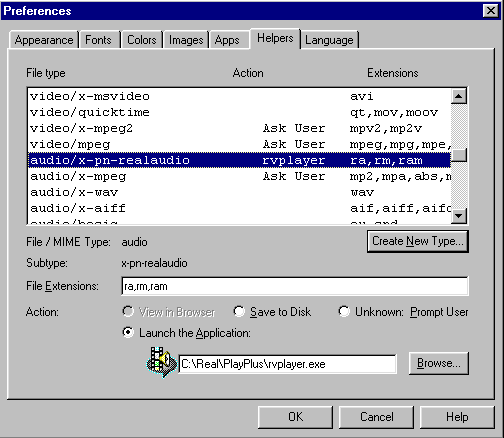Select the video/x-mpeg2 file type row
Image resolution: width=504 pixels, height=438 pixels.
239,128
